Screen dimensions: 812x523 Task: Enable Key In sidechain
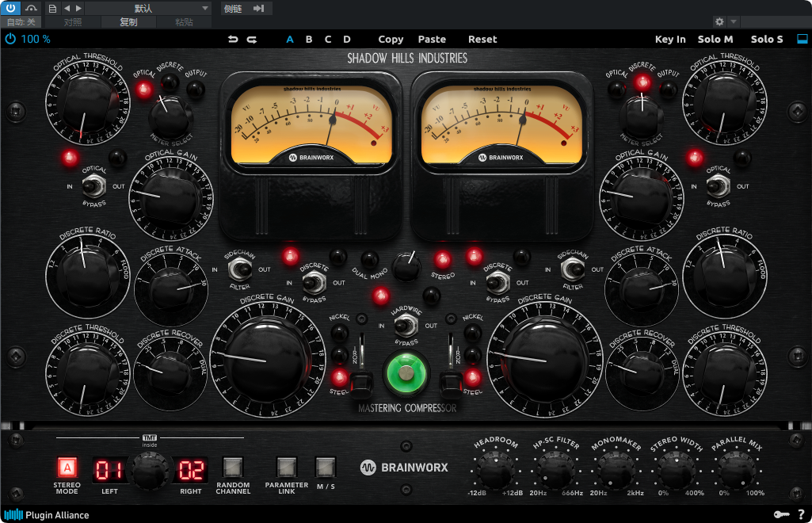(x=670, y=40)
